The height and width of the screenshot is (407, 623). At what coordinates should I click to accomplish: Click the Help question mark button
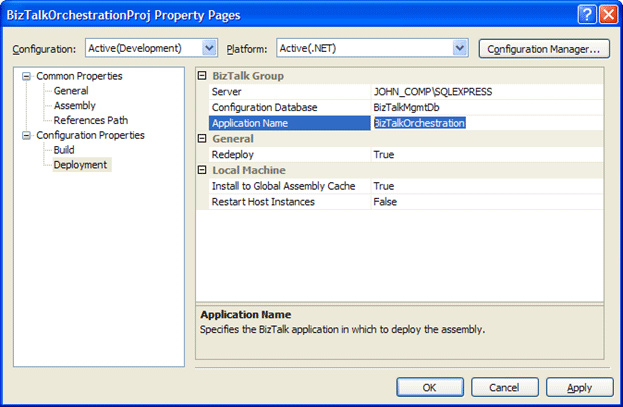click(587, 15)
